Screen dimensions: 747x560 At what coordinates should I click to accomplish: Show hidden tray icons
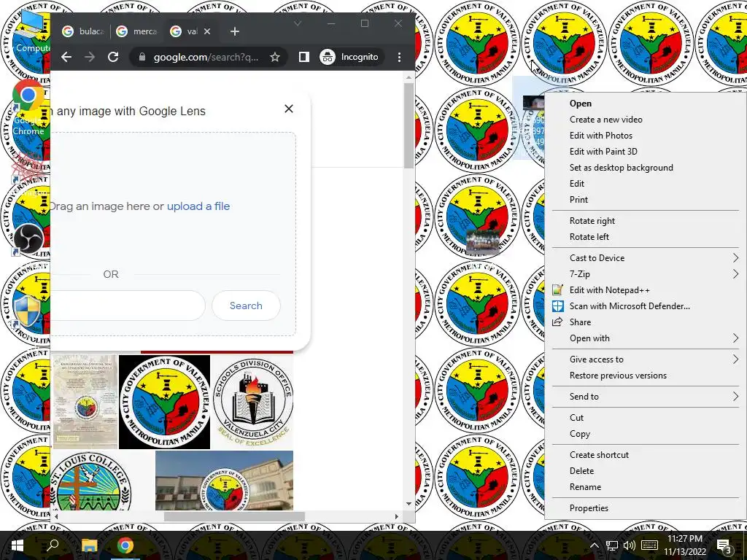594,545
